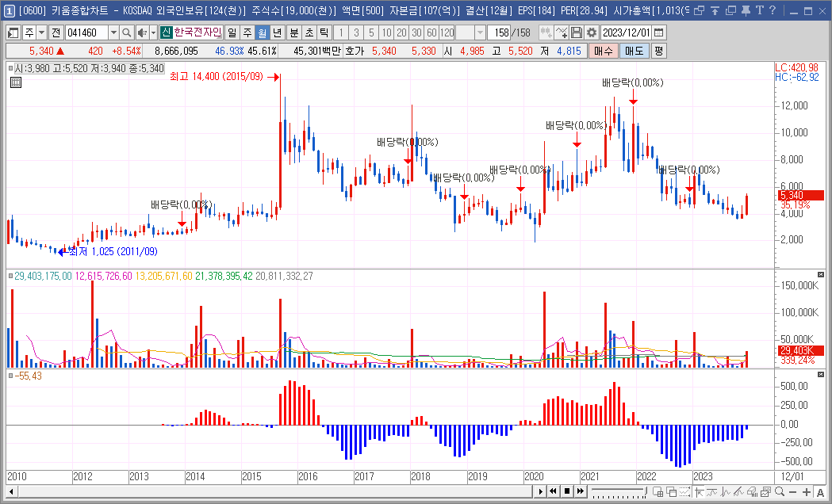Click the A auto-scale icon
The height and width of the screenshot is (504, 832).
[820, 492]
